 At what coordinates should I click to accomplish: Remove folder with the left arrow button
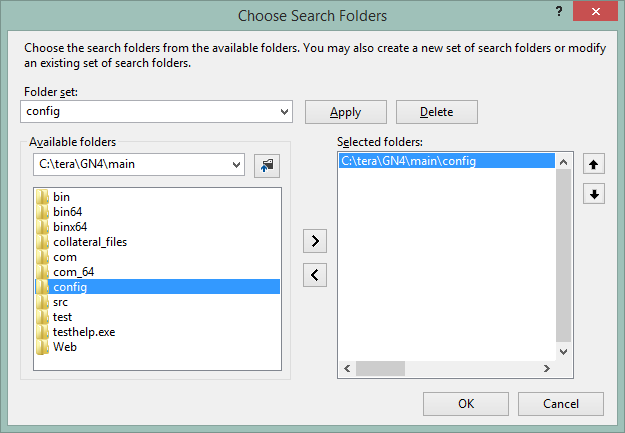[315, 275]
